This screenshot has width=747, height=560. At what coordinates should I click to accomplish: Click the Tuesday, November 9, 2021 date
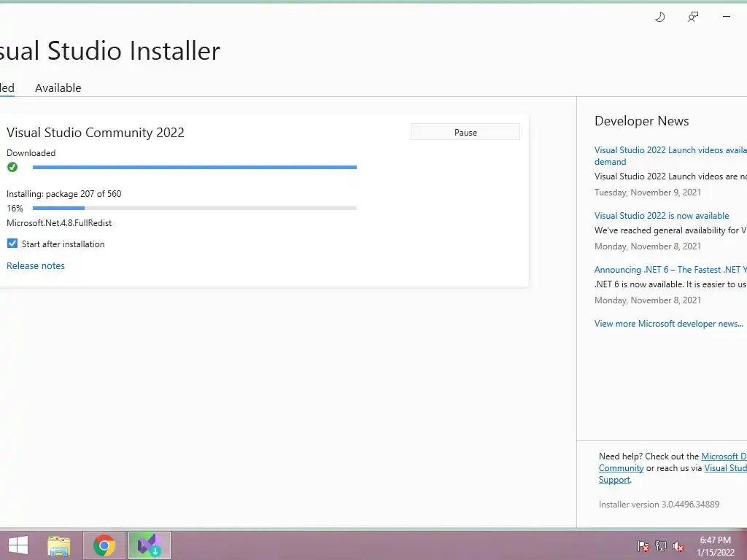pos(648,192)
